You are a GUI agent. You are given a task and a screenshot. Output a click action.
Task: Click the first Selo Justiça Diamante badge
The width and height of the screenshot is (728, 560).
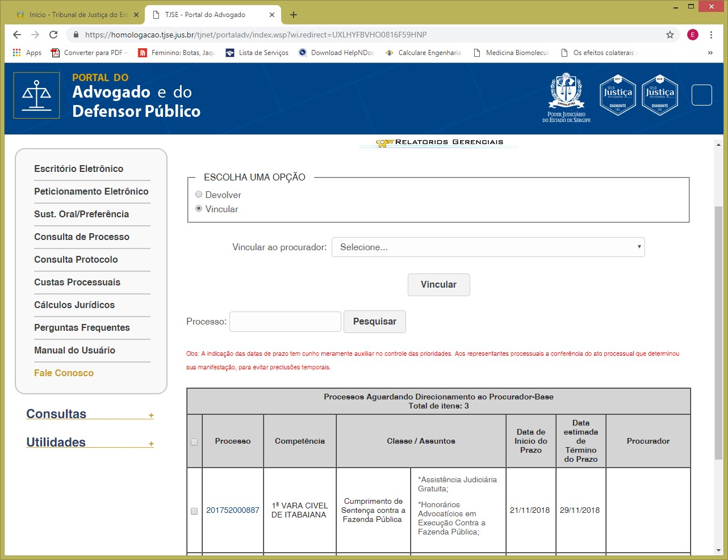[617, 95]
